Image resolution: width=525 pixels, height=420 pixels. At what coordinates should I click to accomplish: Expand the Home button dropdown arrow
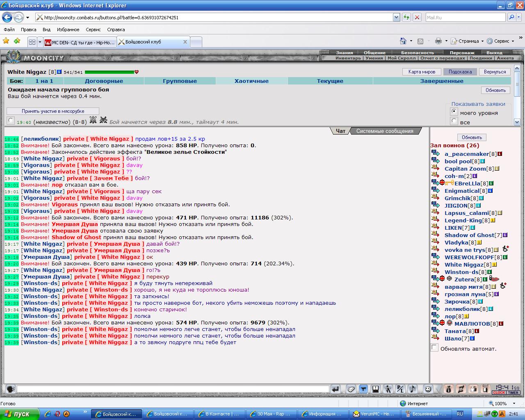411,41
